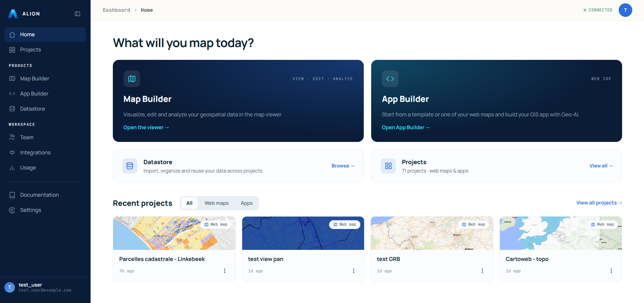The height and width of the screenshot is (303, 644).
Task: Click the CONNECTED status indicator
Action: point(598,10)
